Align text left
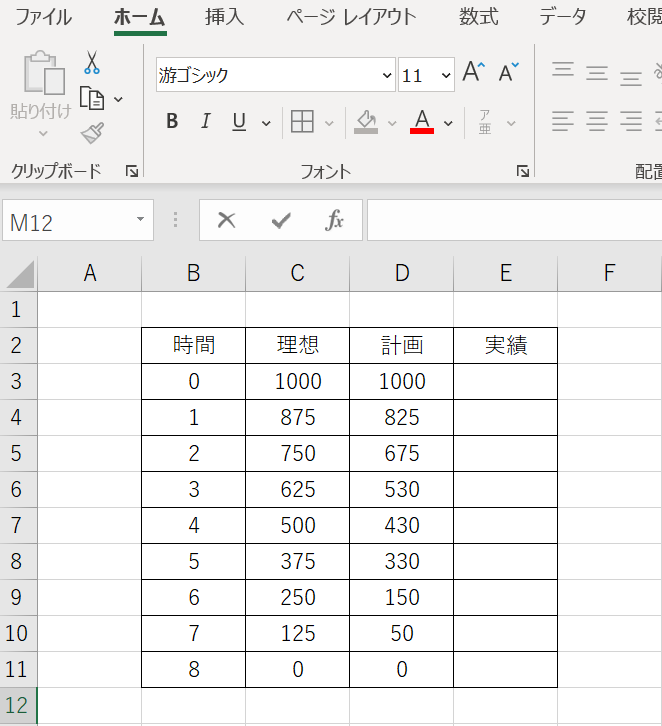 (x=563, y=121)
